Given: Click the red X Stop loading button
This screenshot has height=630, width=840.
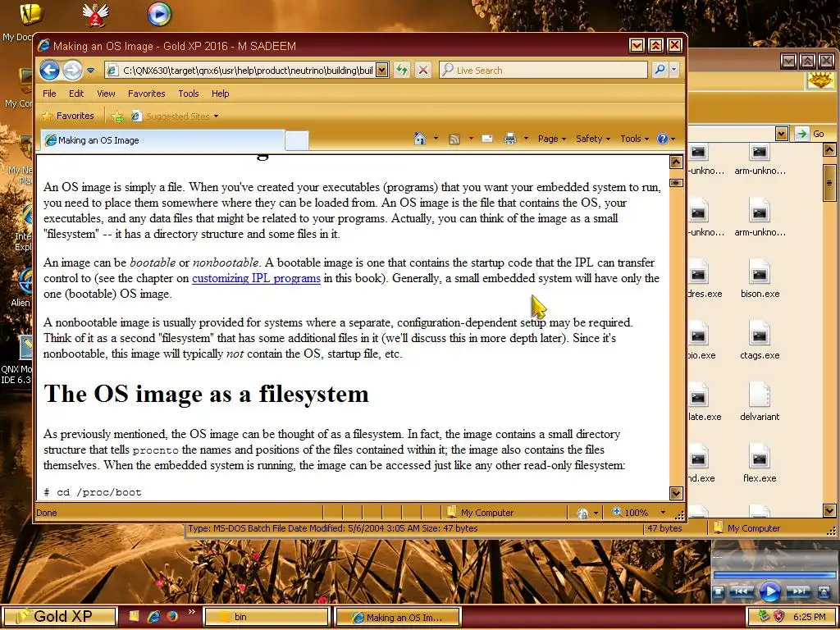Looking at the screenshot, I should tap(423, 71).
